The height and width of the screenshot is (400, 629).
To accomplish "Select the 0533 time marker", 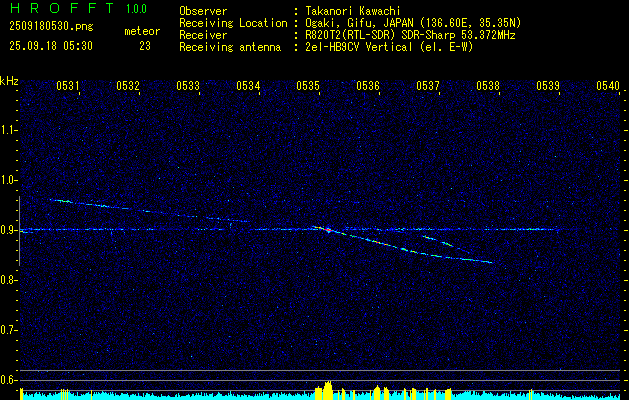I will click(x=188, y=86).
